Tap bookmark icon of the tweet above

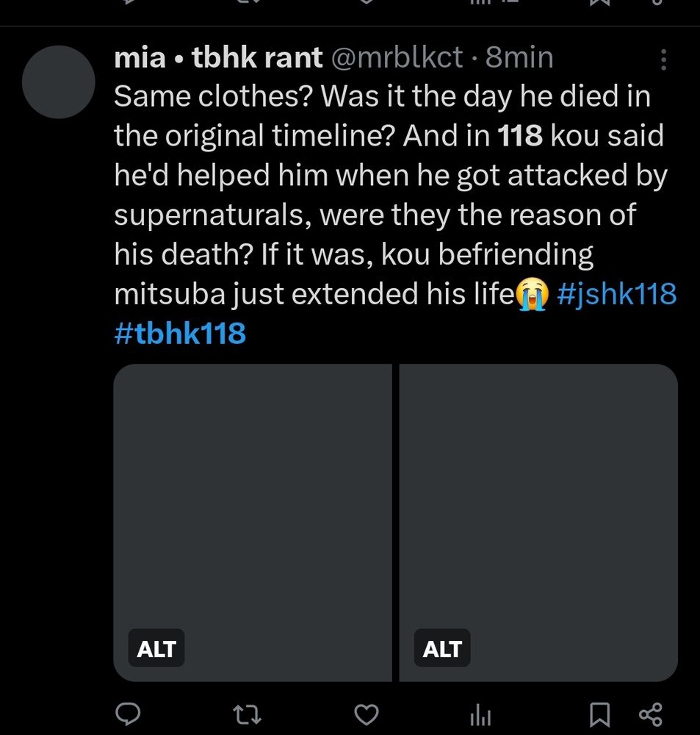click(599, 2)
